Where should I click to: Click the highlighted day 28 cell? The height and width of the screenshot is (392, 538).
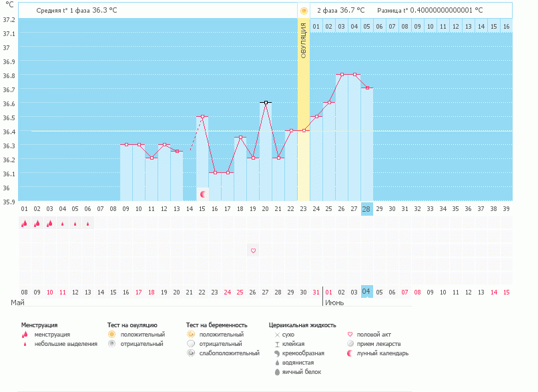coord(365,208)
